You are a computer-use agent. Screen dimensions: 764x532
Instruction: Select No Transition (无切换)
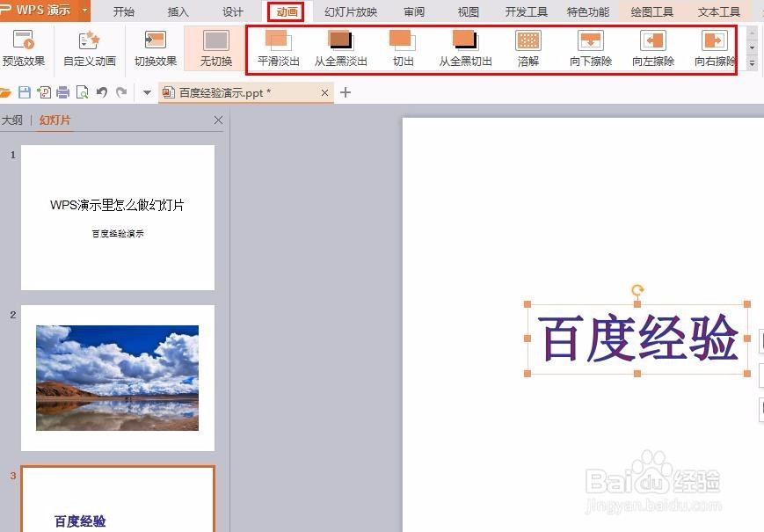pyautogui.click(x=216, y=48)
